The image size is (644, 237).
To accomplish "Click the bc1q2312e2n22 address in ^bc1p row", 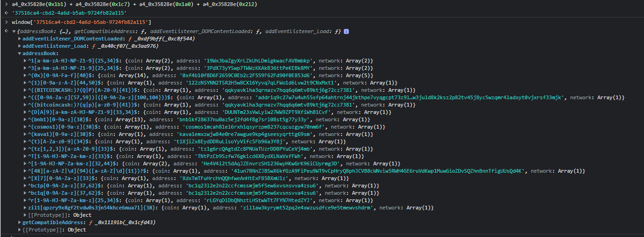I will [x=251, y=186].
